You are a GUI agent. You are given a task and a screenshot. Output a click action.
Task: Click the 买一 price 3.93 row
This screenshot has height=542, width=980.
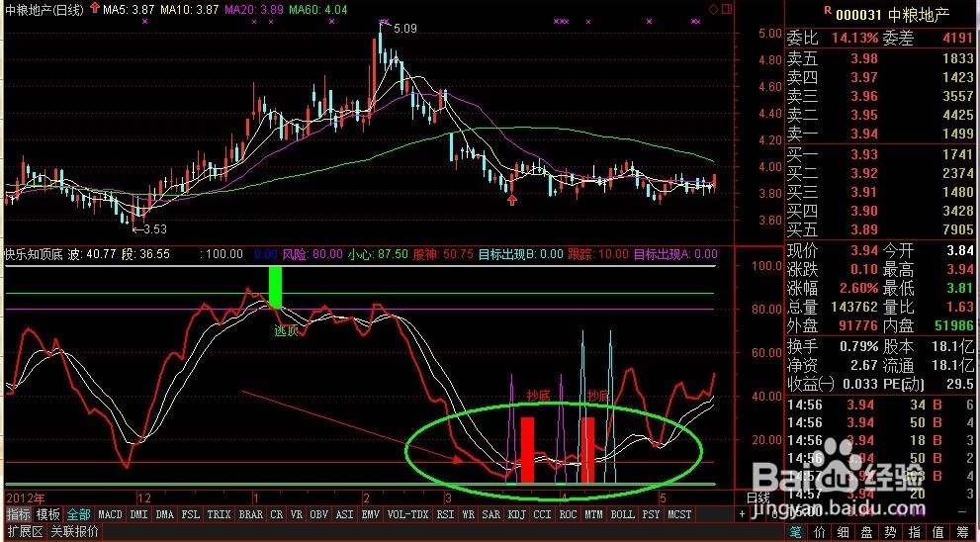(879, 154)
